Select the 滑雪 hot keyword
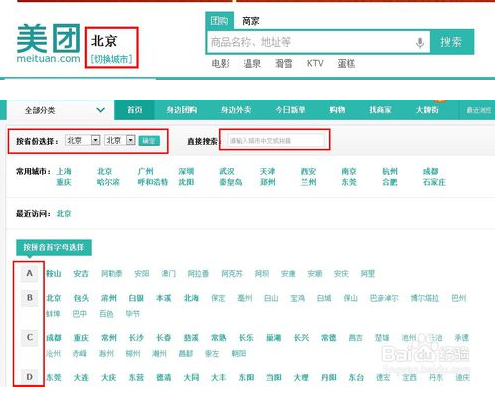 284,63
